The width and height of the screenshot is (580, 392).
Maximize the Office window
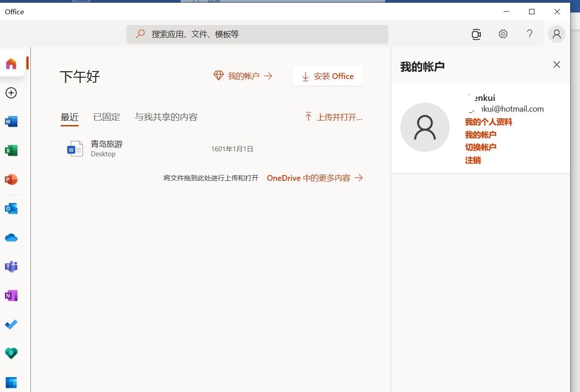(x=532, y=12)
